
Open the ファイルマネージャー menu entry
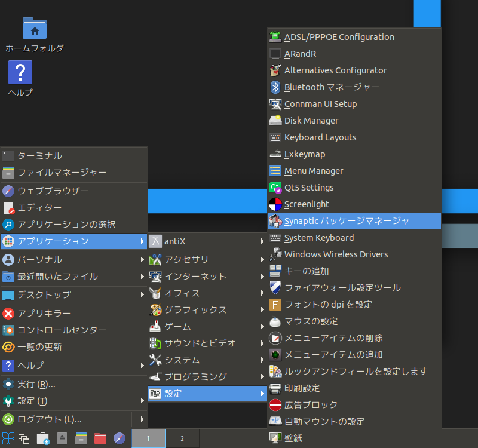tap(74, 173)
